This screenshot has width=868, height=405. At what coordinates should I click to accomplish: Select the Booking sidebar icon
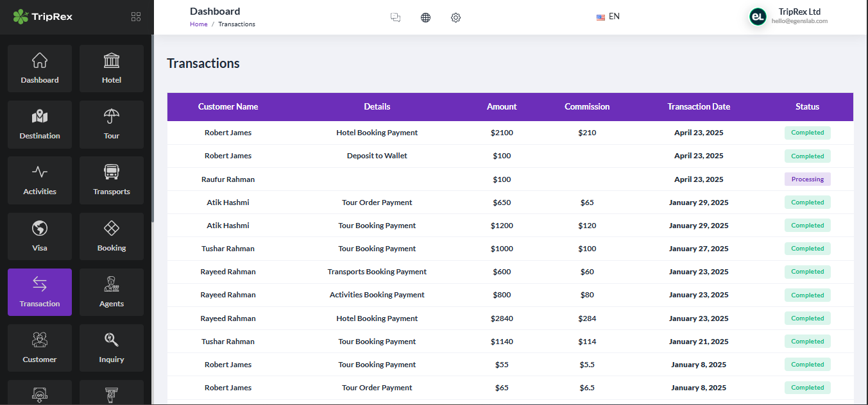point(111,236)
